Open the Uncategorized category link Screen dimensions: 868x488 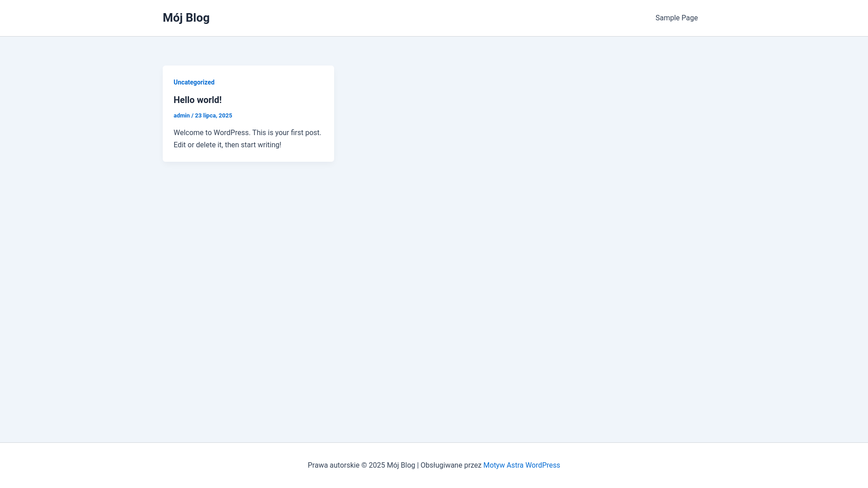click(x=194, y=82)
